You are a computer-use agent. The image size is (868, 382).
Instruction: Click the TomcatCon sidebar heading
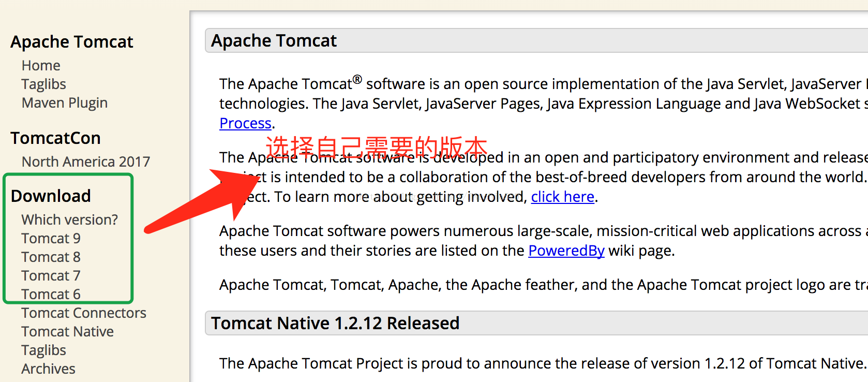pos(56,138)
